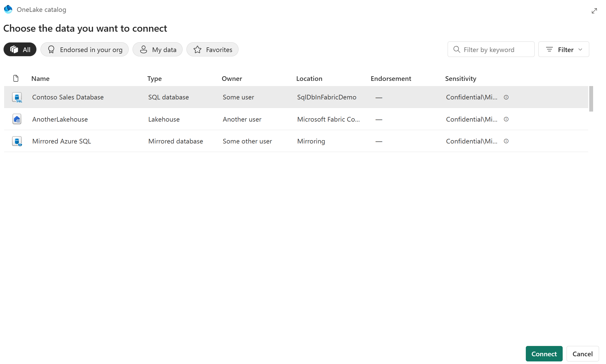Click location 'SqlDbInFabricDemo'
The image size is (606, 364).
click(x=327, y=97)
